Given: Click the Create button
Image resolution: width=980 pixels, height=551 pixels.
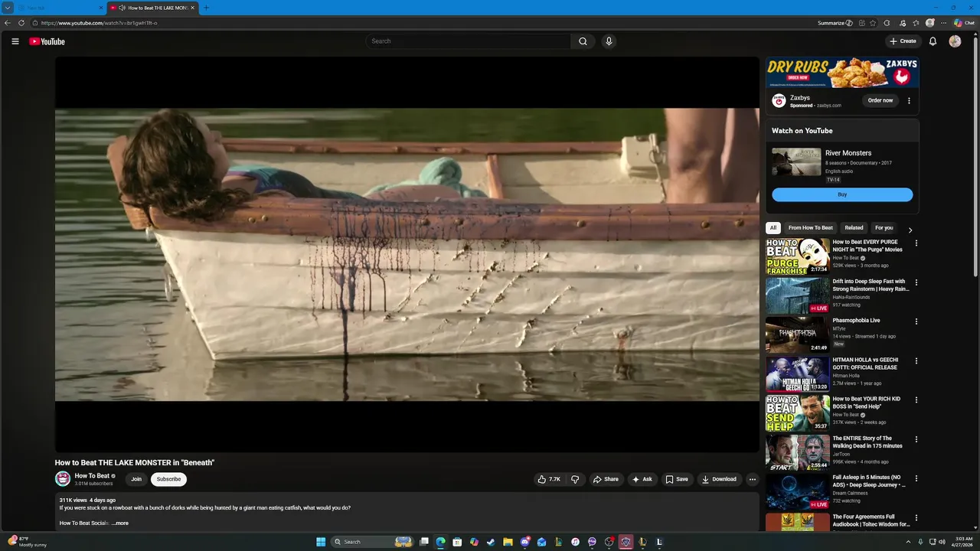Looking at the screenshot, I should [x=903, y=41].
